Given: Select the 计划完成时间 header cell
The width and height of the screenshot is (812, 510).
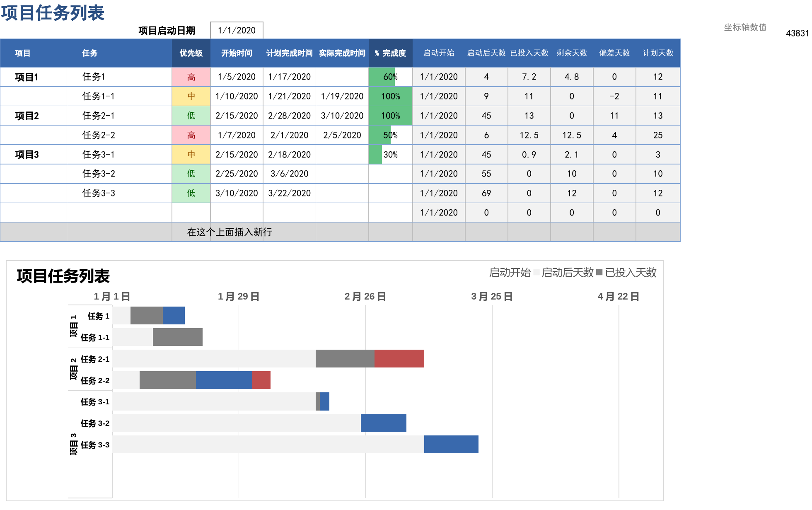Looking at the screenshot, I should [x=289, y=53].
